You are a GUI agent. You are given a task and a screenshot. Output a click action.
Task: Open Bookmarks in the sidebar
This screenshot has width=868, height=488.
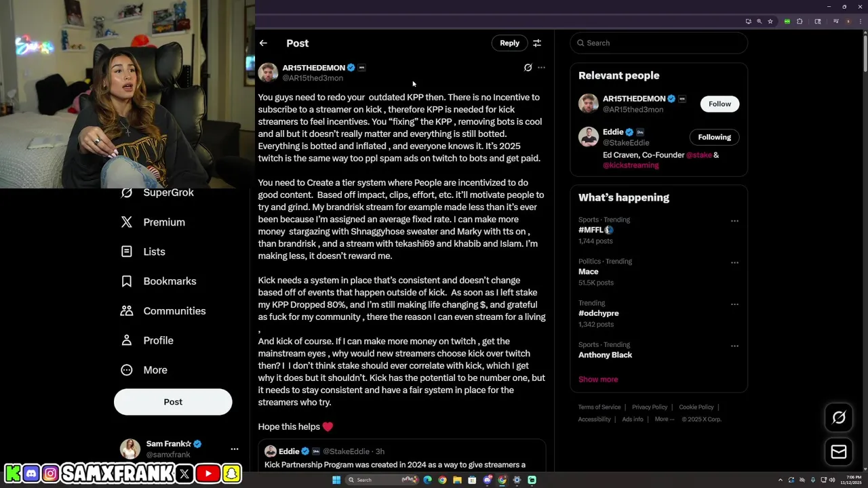(159, 281)
